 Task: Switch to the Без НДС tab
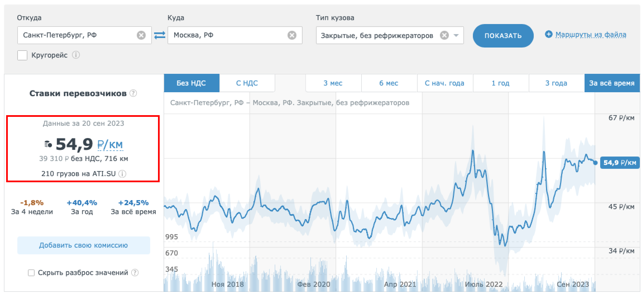191,83
